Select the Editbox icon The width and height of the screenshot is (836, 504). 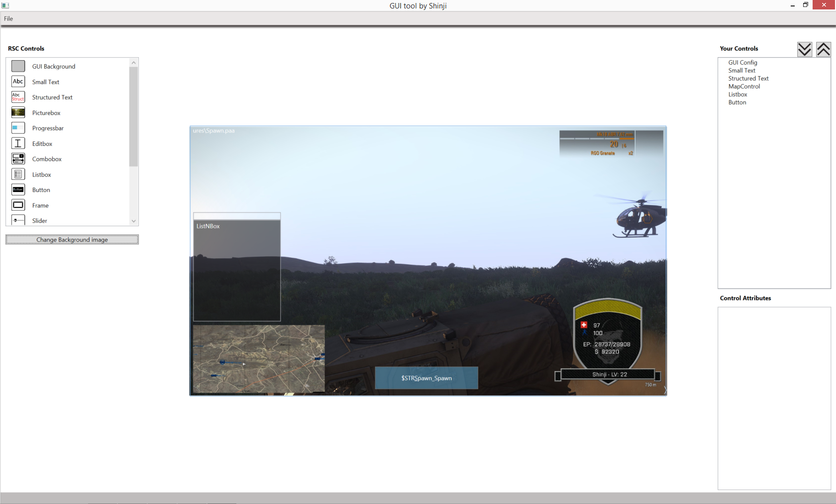click(18, 143)
